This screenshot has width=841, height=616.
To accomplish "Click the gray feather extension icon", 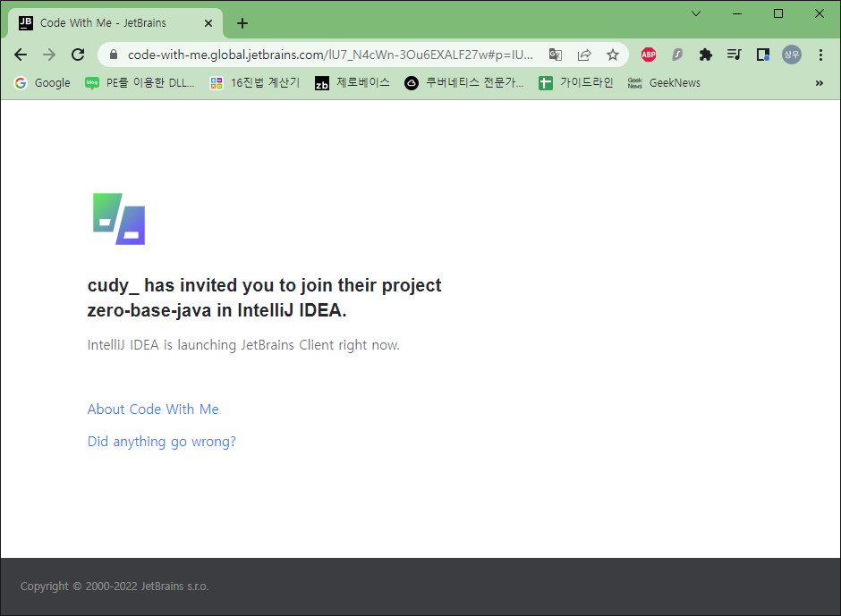I will coord(677,55).
